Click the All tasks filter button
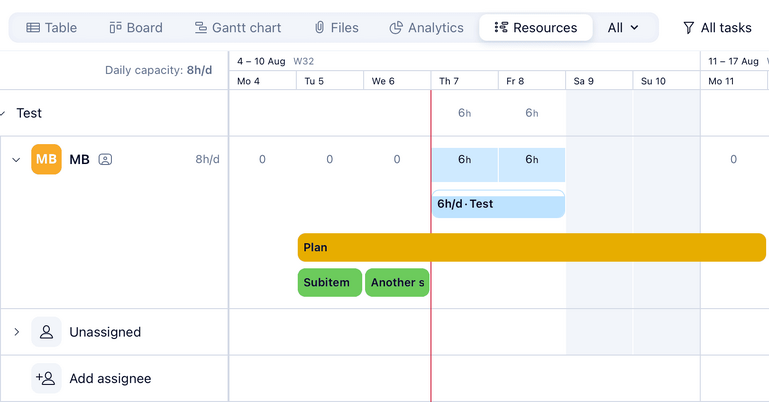The image size is (769, 402). tap(716, 28)
